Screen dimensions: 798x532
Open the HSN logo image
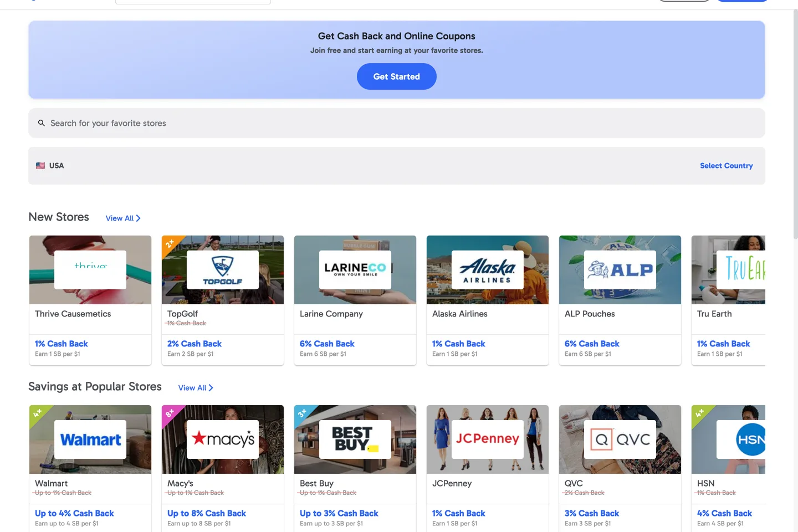pos(741,439)
